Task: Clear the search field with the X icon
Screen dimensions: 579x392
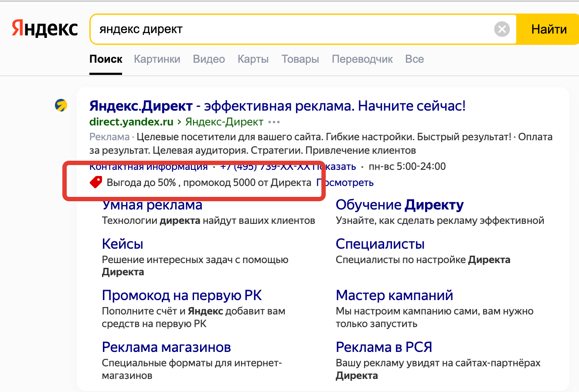Action: (x=502, y=29)
